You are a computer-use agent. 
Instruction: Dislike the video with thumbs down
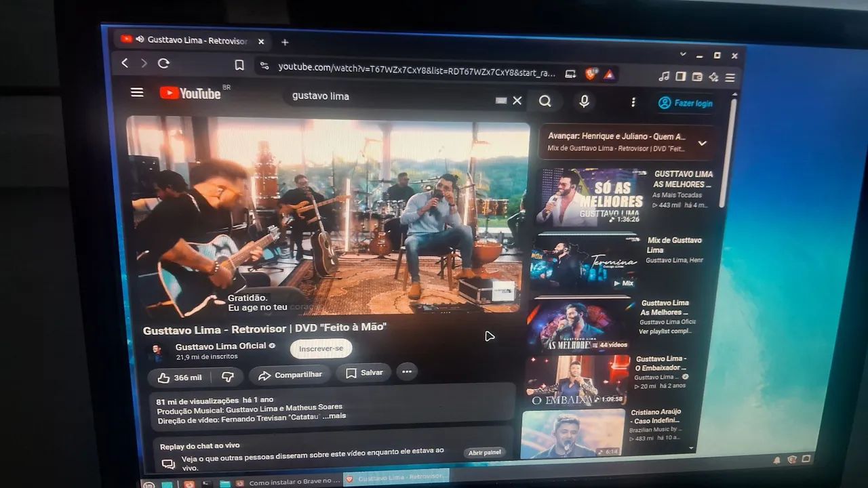click(228, 377)
